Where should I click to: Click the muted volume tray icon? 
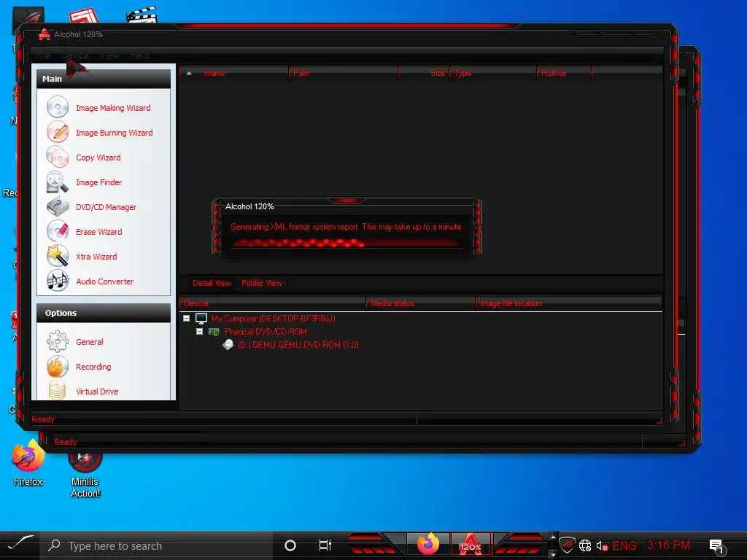coord(602,545)
